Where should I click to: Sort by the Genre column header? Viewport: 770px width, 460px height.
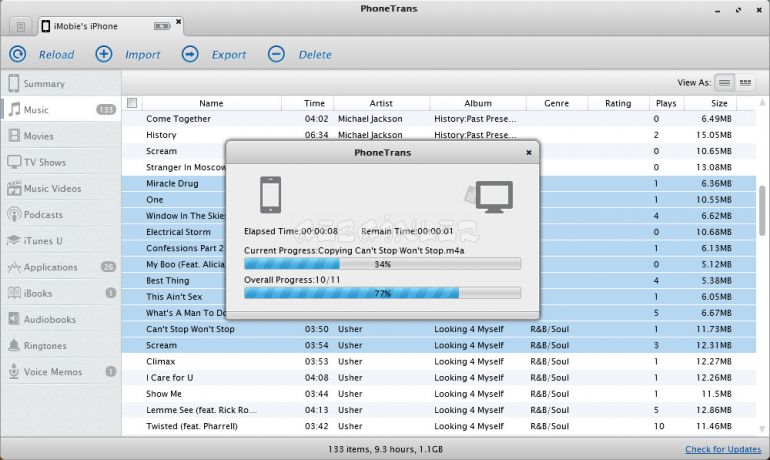tap(556, 103)
